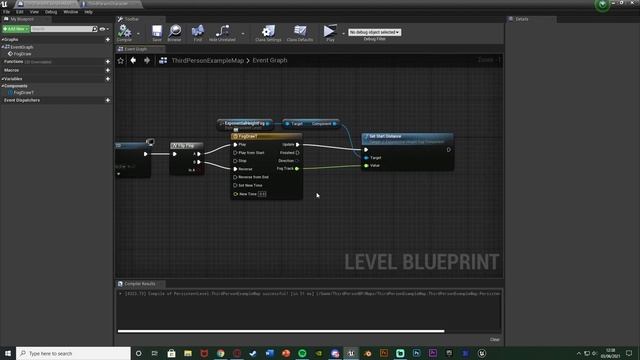Open Blender from the taskbar
The height and width of the screenshot is (360, 640).
pos(367,353)
